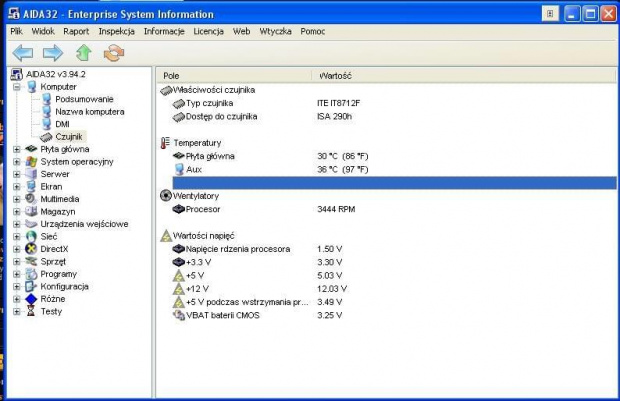Collapse the Komputer tree node
Viewport: 620px width, 401px height.
tap(17, 87)
